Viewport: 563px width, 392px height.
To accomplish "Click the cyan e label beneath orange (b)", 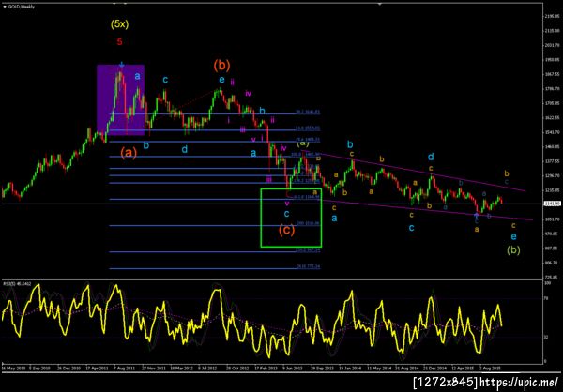I will (221, 80).
